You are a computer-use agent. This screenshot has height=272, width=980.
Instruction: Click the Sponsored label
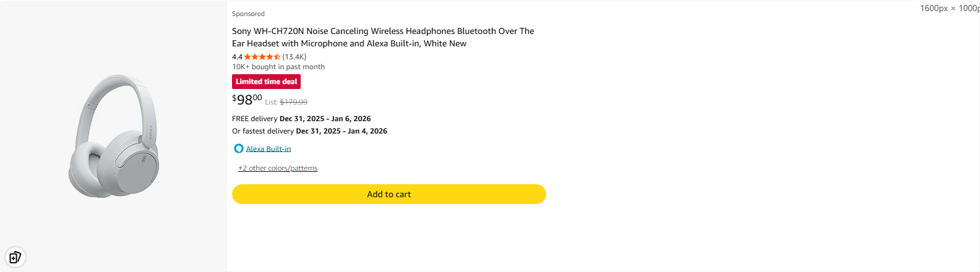coord(248,14)
